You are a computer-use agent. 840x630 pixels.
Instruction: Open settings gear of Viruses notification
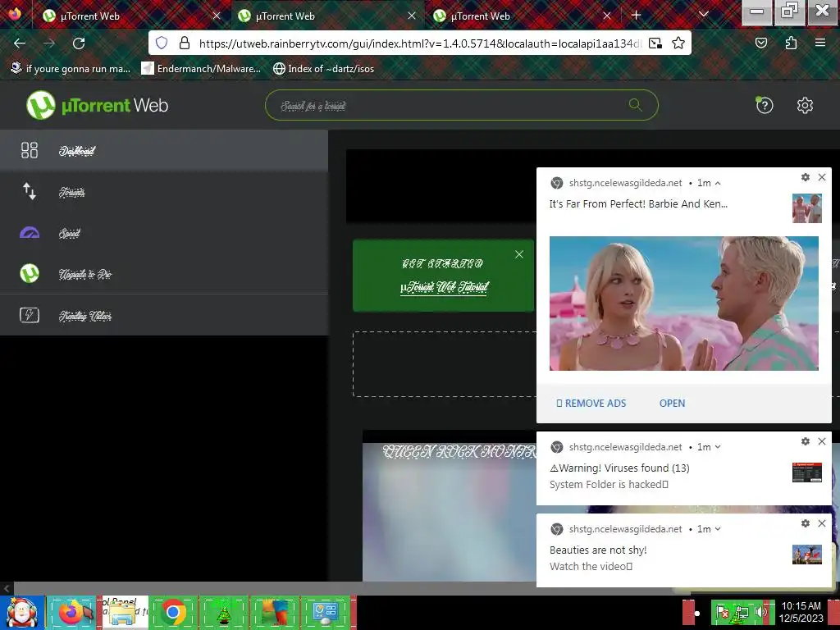pos(806,441)
